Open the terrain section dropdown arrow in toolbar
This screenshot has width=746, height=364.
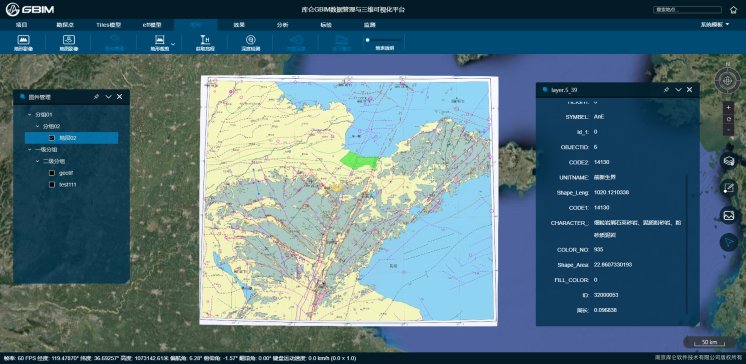click(x=173, y=44)
